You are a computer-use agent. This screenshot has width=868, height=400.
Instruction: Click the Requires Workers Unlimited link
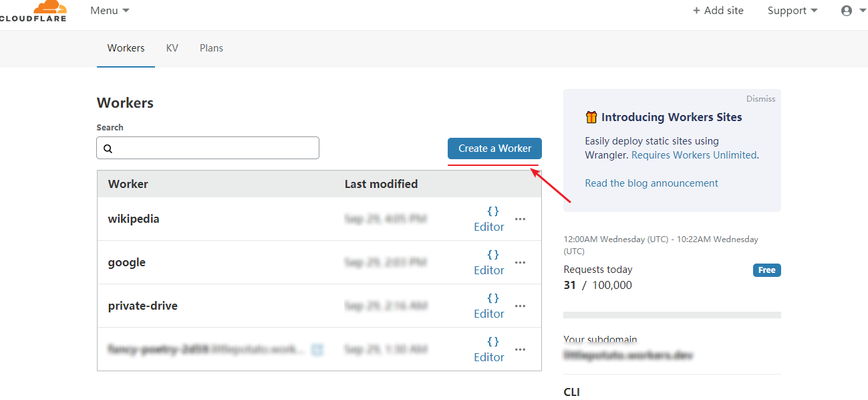tap(694, 155)
